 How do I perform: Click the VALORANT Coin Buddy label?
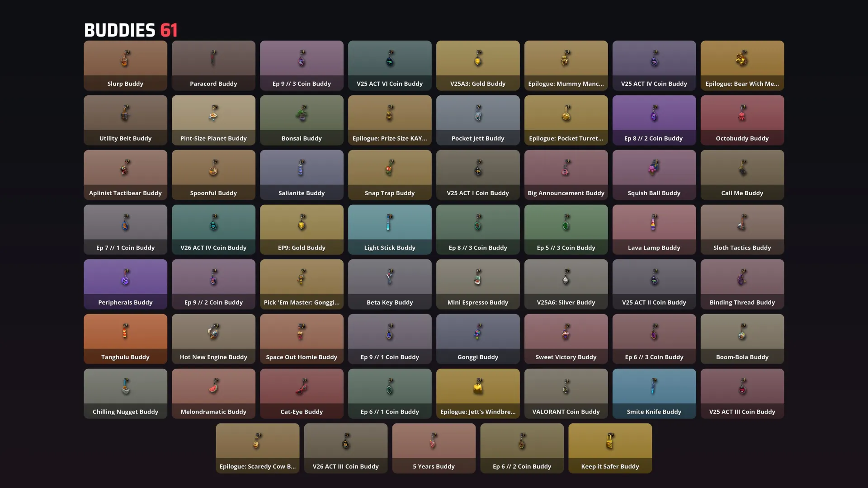coord(566,412)
